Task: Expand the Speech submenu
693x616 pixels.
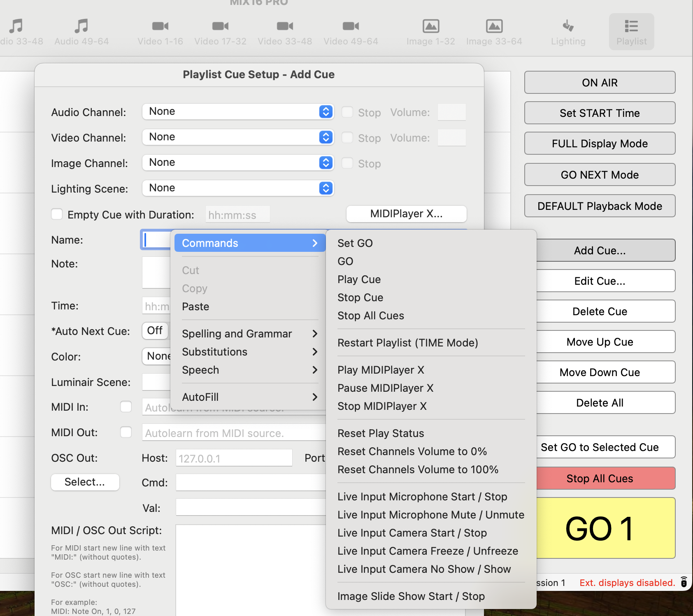Action: click(250, 370)
